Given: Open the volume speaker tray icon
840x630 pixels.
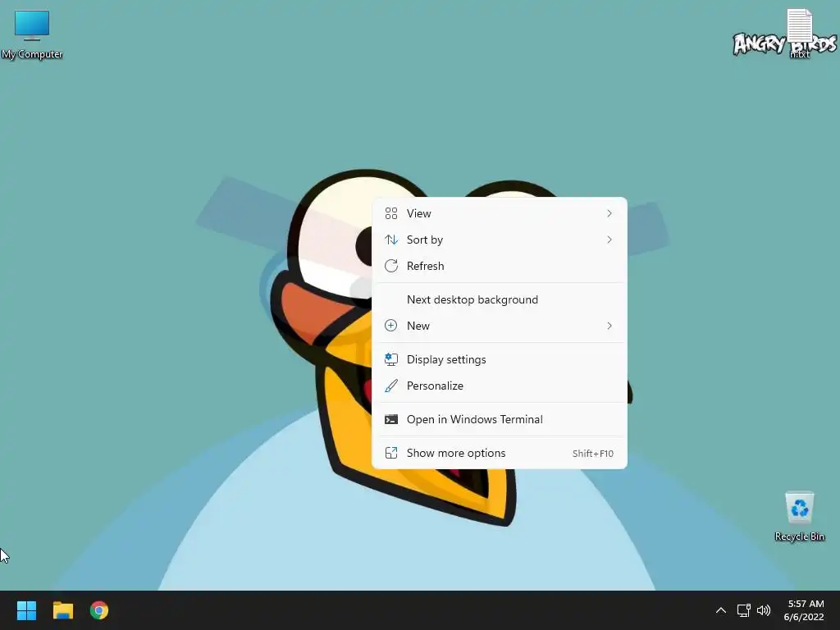Looking at the screenshot, I should point(764,610).
